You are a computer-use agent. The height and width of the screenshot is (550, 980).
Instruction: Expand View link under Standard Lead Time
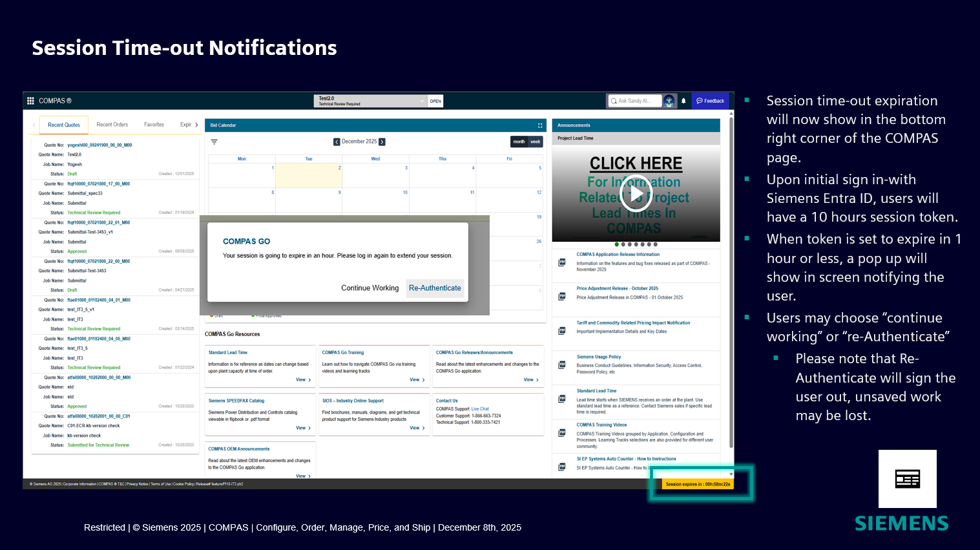point(303,380)
